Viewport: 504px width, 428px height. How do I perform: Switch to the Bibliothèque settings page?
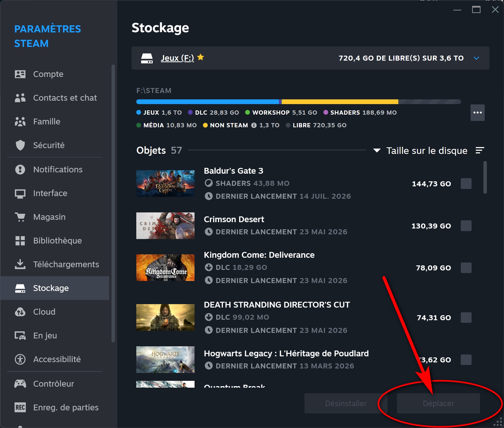[x=55, y=241]
